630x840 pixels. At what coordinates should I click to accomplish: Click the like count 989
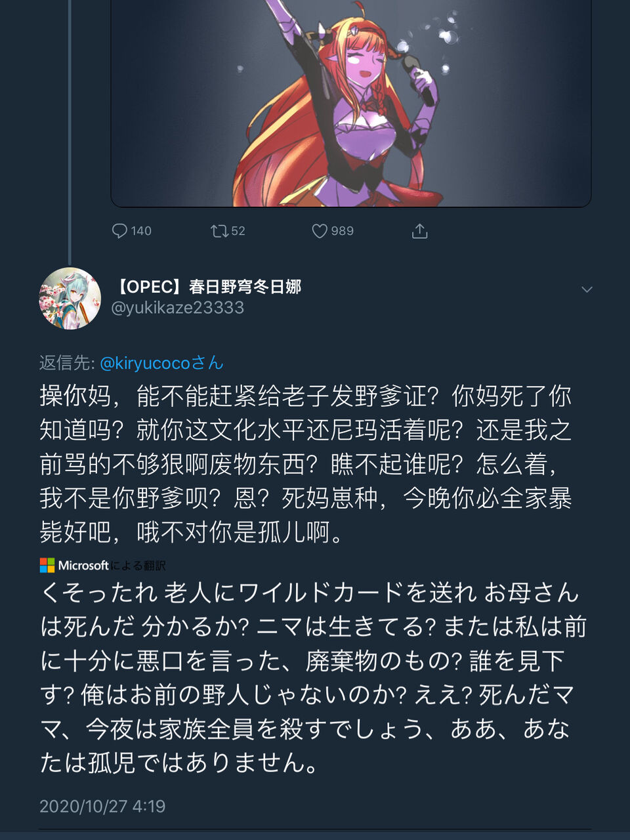coord(343,231)
